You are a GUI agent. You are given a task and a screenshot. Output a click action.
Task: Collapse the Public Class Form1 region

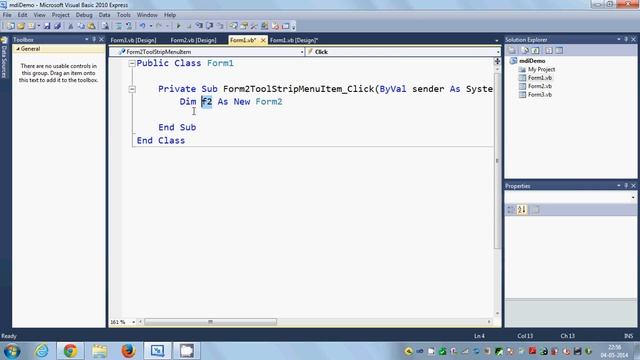click(x=132, y=63)
